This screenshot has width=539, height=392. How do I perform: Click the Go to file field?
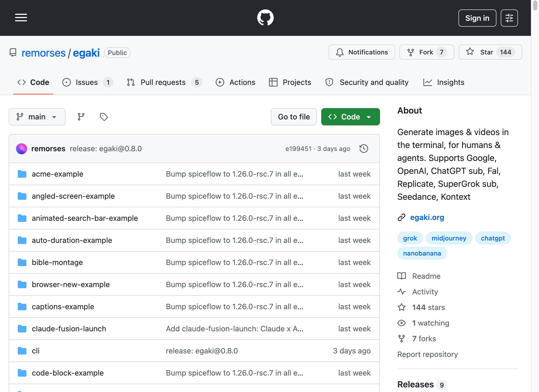coord(294,117)
